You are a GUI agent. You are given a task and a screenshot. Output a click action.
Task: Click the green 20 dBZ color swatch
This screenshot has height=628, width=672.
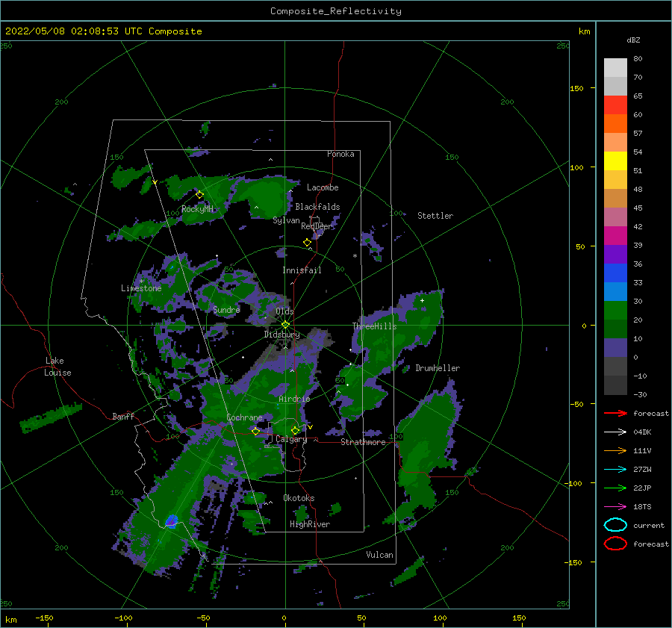click(x=615, y=311)
